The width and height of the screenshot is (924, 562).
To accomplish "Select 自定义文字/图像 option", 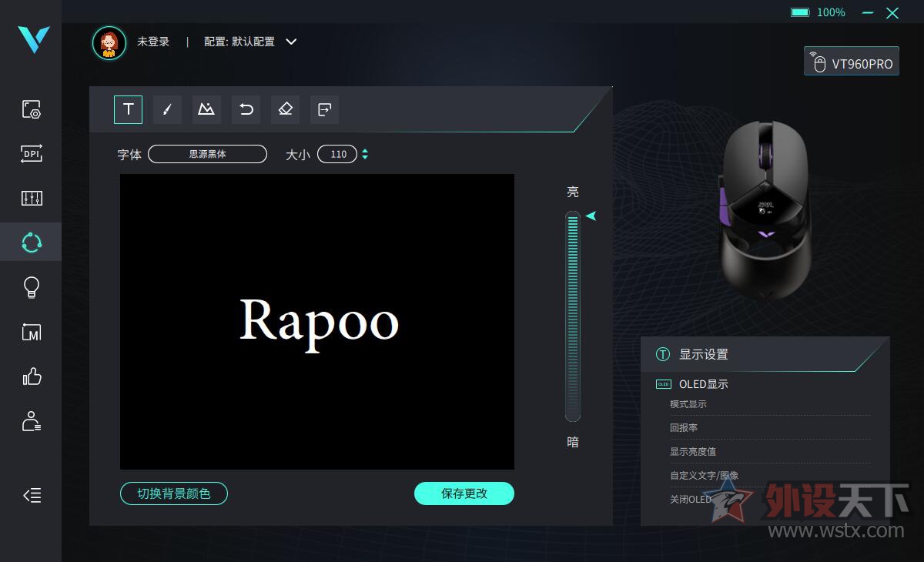I will pyautogui.click(x=704, y=476).
